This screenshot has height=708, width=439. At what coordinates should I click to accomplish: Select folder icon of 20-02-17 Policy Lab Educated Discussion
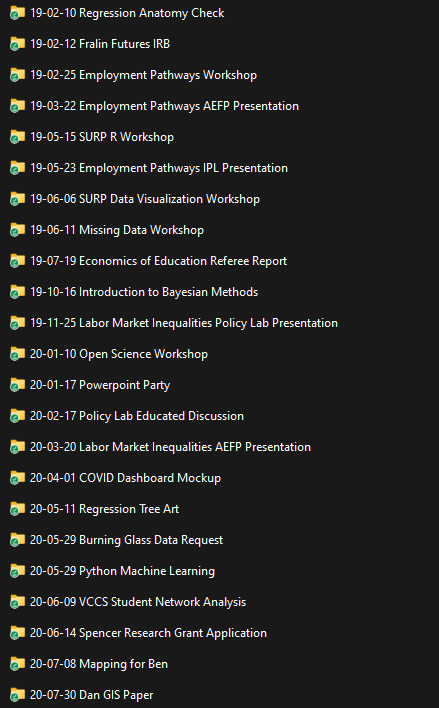[17, 416]
